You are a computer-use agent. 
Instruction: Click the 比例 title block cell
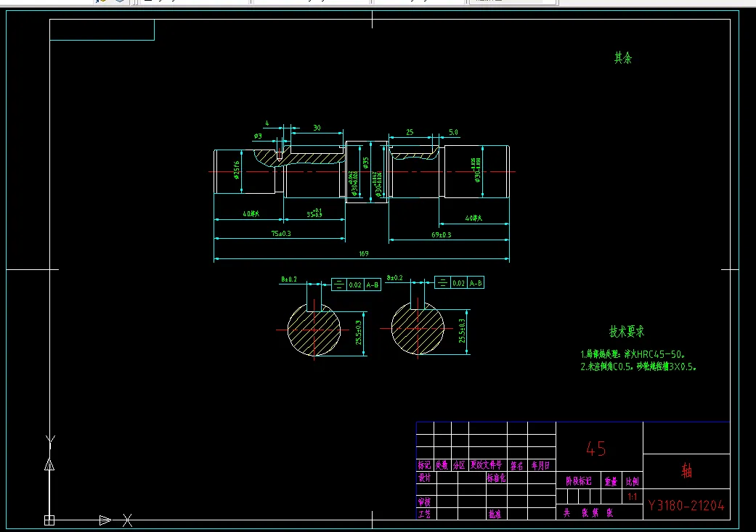(x=632, y=481)
